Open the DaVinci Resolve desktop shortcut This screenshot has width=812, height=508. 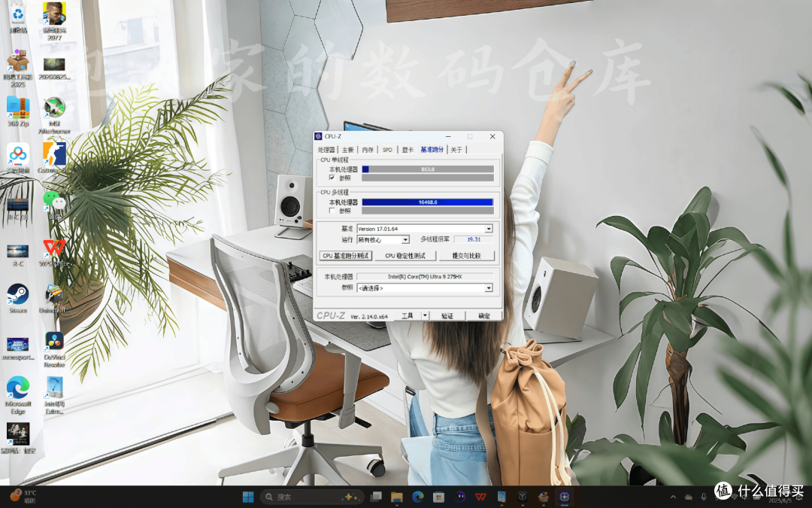tap(54, 349)
